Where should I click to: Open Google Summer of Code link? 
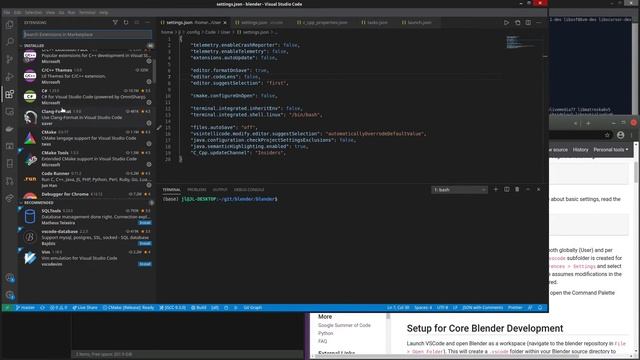tap(344, 325)
